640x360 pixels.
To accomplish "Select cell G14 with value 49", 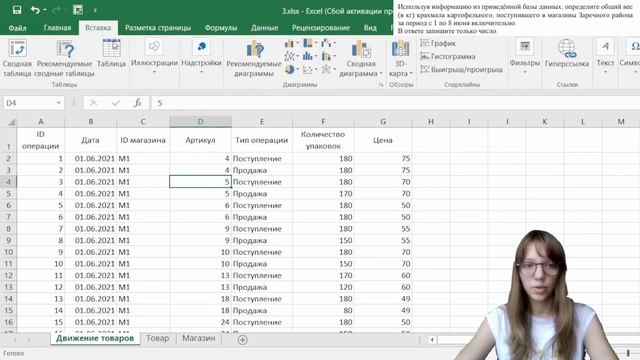I will click(383, 299).
